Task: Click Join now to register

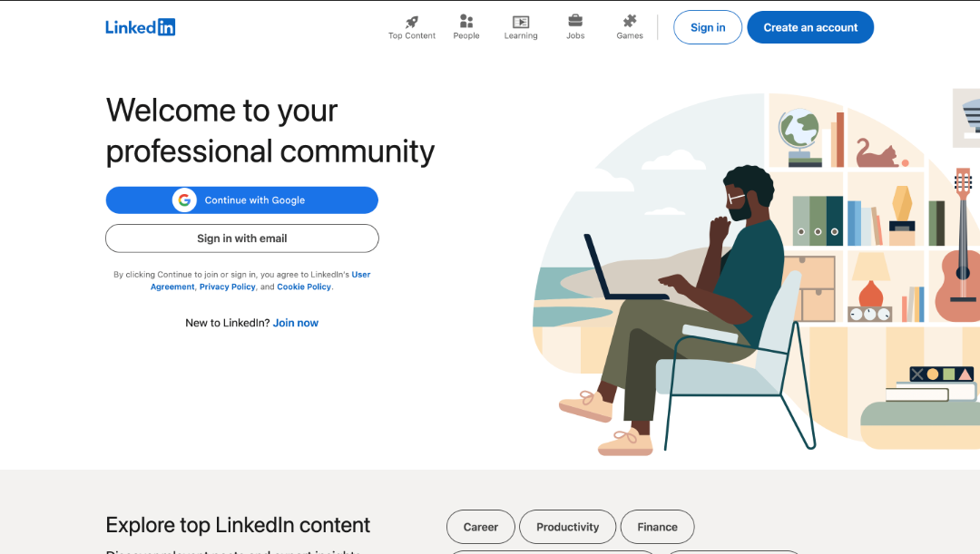Action: (295, 322)
